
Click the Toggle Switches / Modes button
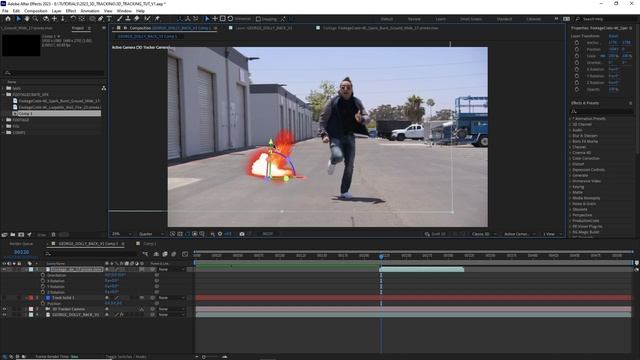[x=126, y=357]
